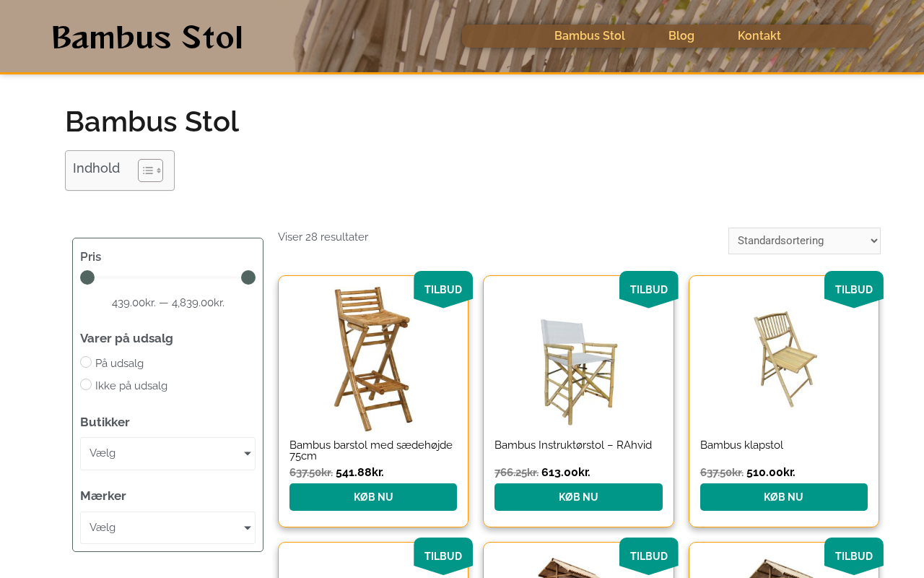Click the minimum price slider handle

(x=87, y=277)
